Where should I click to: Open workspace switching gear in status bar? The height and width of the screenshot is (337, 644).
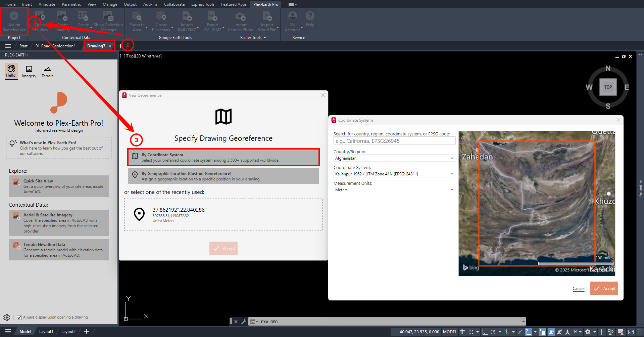[x=588, y=332]
